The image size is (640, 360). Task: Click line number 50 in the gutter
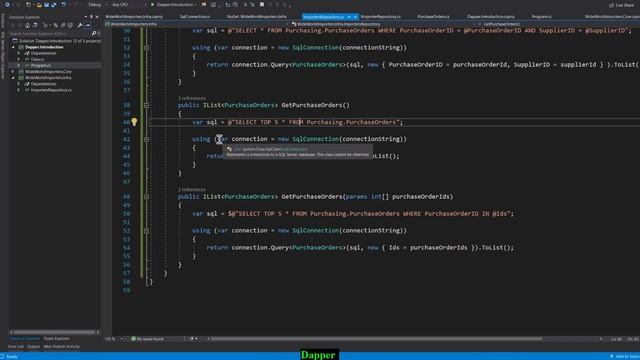(126, 214)
